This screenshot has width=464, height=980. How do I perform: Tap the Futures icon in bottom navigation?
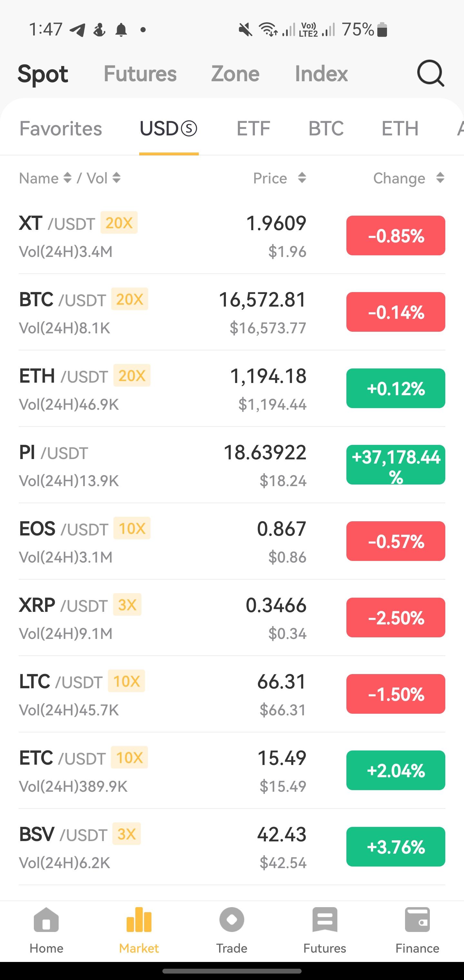click(324, 920)
